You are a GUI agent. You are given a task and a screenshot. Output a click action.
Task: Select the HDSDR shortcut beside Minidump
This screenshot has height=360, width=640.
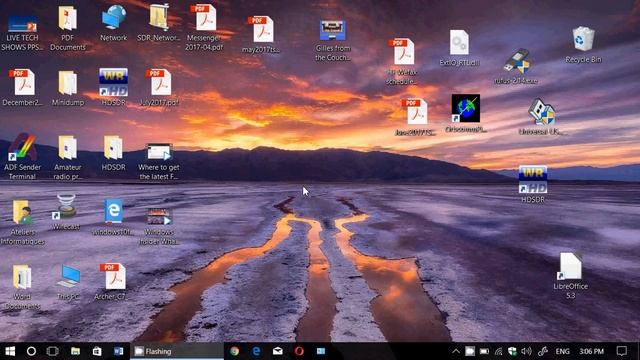pyautogui.click(x=113, y=87)
